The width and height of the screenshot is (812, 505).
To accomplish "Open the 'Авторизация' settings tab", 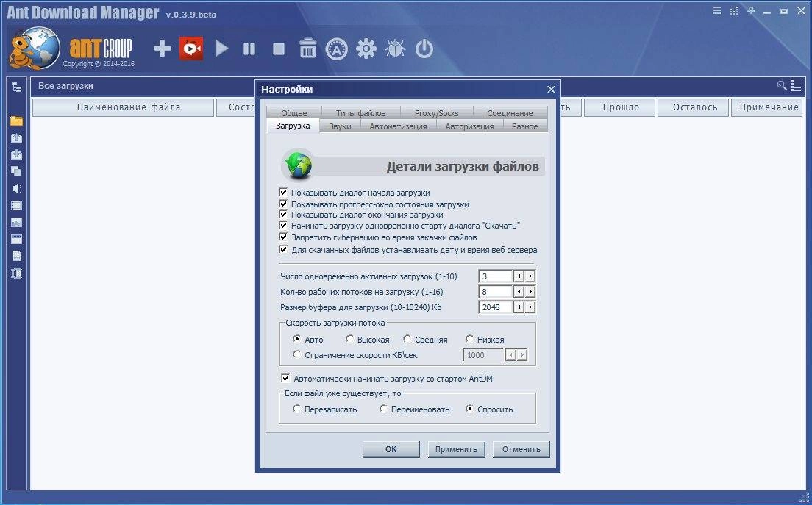I will 470,126.
